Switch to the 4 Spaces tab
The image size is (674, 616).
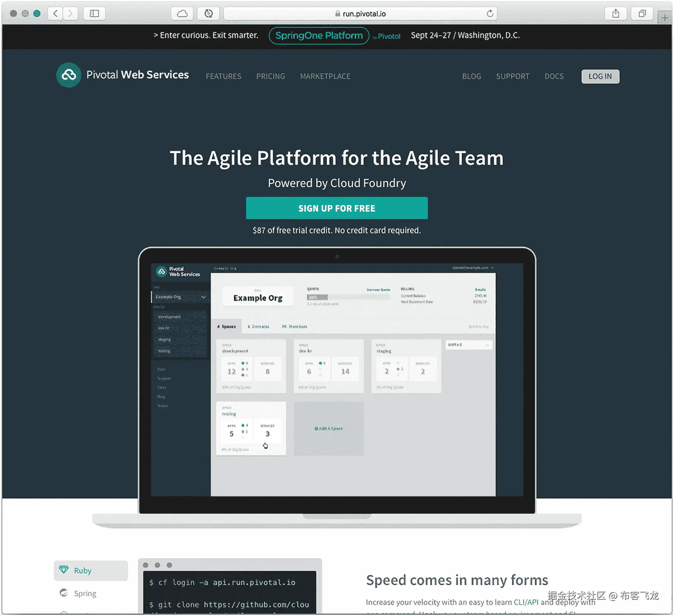[227, 327]
